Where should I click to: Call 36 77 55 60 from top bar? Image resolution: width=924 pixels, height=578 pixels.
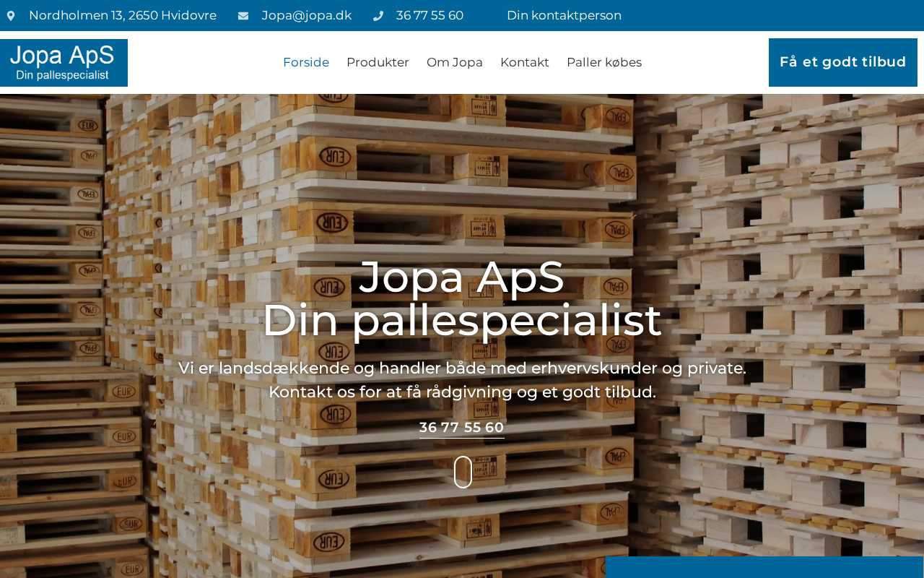click(430, 15)
